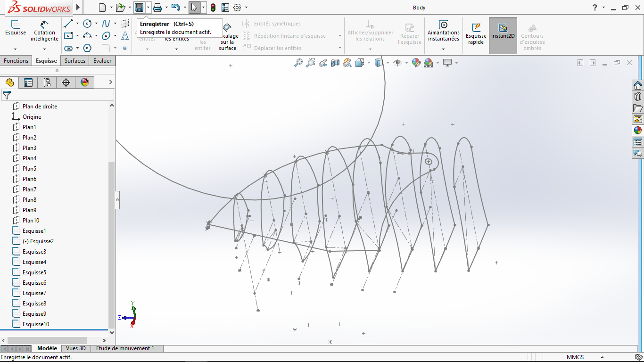This screenshot has width=644, height=362.
Task: Select Plan de droite in tree
Action: tap(40, 107)
